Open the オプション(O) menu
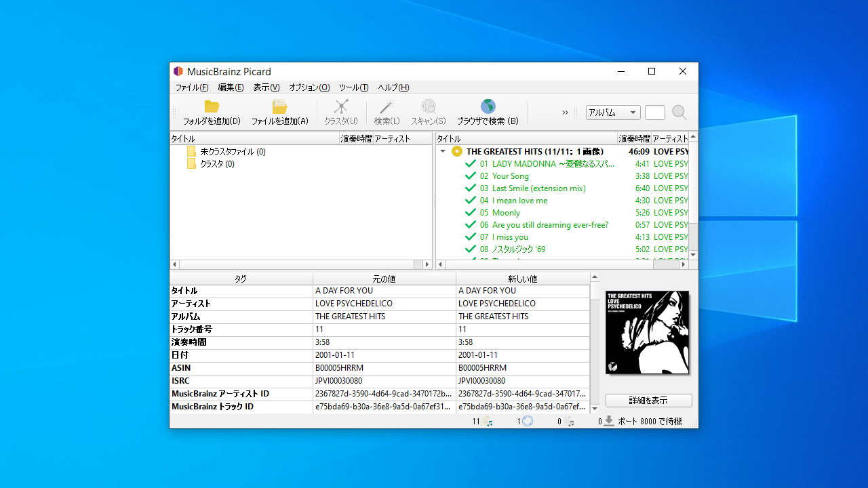This screenshot has width=868, height=488. tap(309, 87)
